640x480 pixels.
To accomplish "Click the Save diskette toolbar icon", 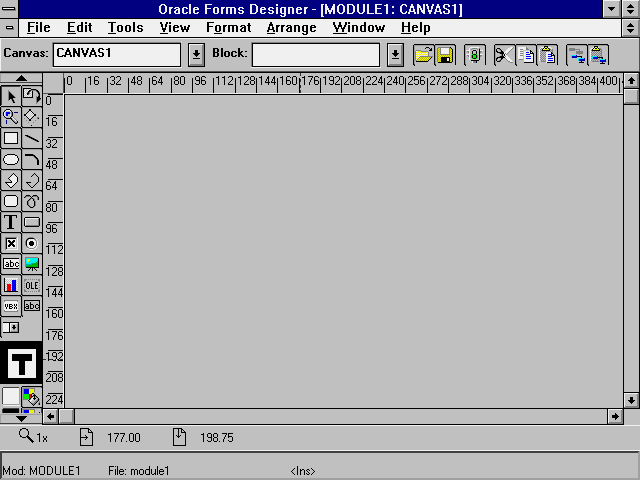I will (x=445, y=54).
